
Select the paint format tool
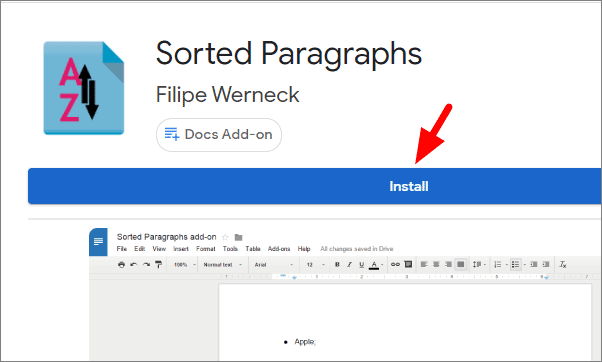159,264
